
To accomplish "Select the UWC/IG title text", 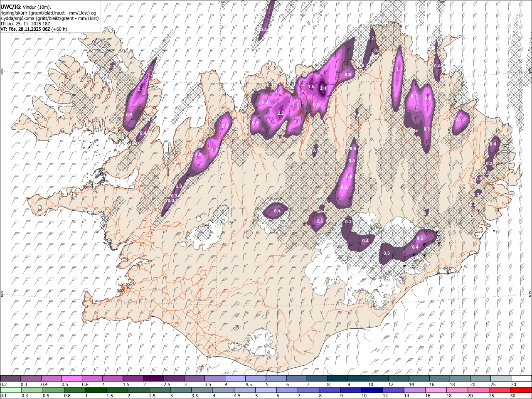I will pos(10,7).
